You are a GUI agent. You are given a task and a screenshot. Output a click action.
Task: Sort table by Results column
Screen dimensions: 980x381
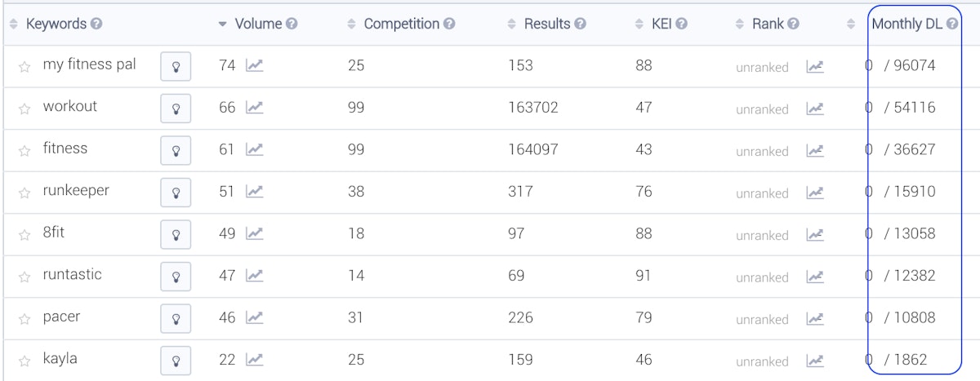click(x=546, y=24)
